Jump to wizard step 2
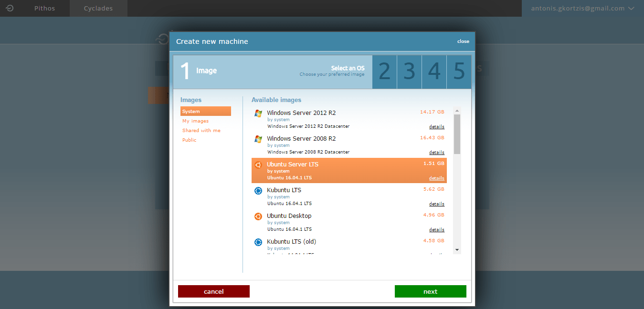 384,72
